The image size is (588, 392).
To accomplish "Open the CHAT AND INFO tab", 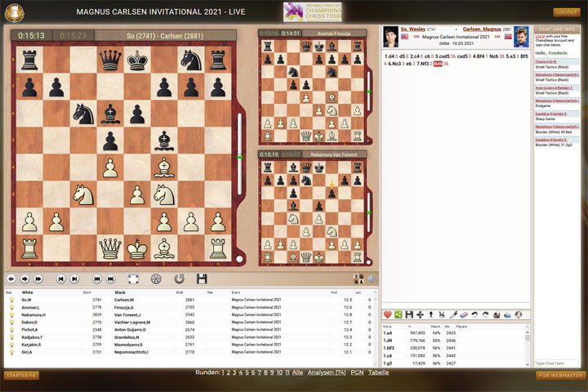I will 557,29.
